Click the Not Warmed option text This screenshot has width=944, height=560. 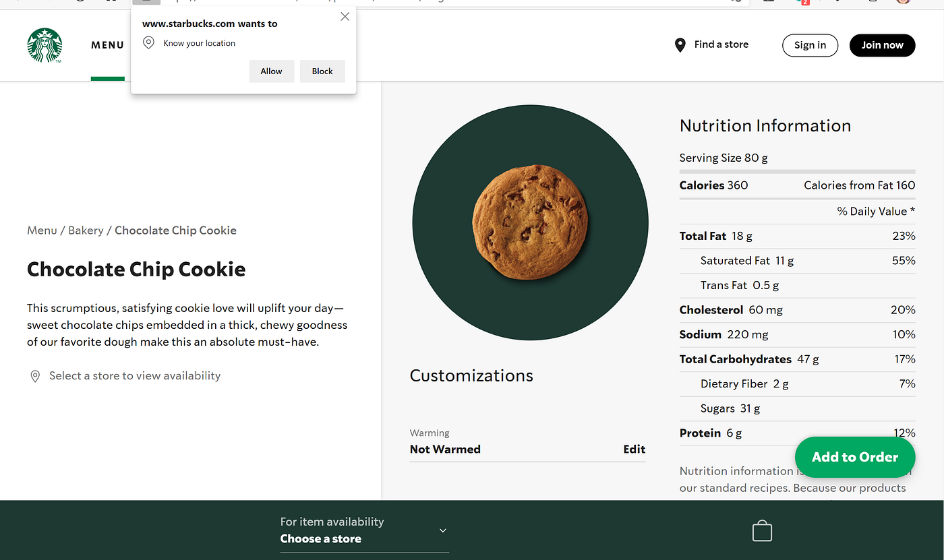coord(445,449)
